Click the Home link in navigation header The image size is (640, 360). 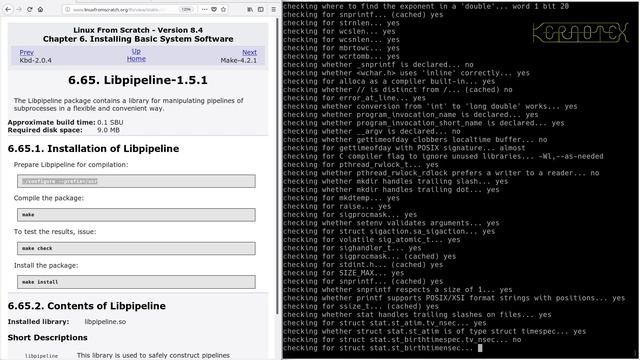pos(136,59)
